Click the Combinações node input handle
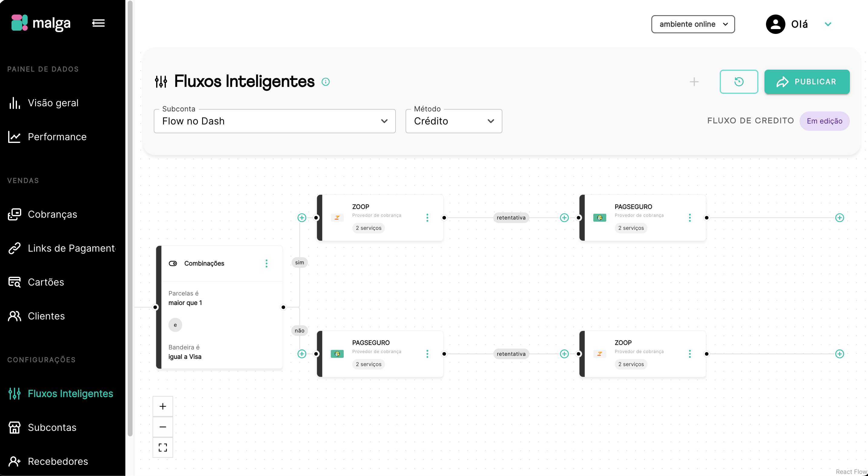This screenshot has height=476, width=868. pyautogui.click(x=155, y=307)
